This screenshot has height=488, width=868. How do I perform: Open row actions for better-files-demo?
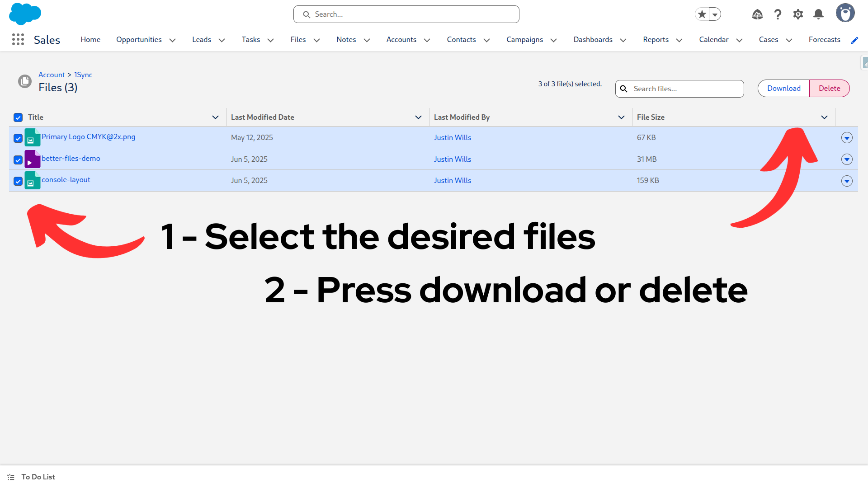(847, 159)
